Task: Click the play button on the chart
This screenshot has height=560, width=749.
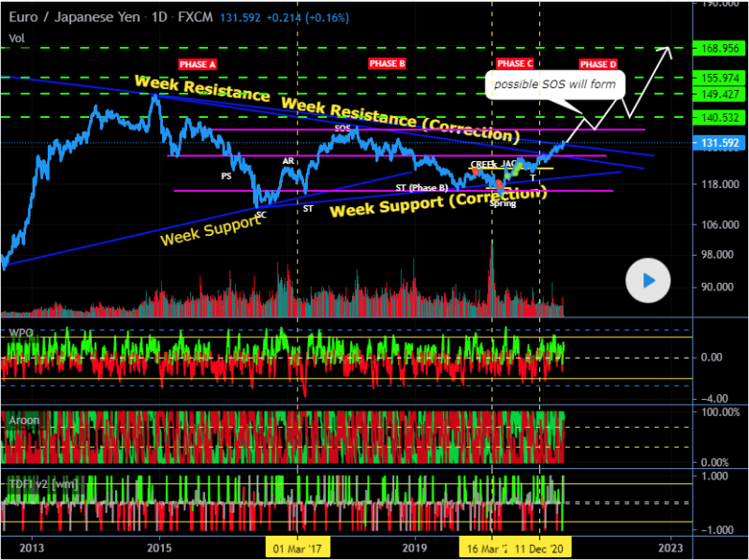Action: 648,280
